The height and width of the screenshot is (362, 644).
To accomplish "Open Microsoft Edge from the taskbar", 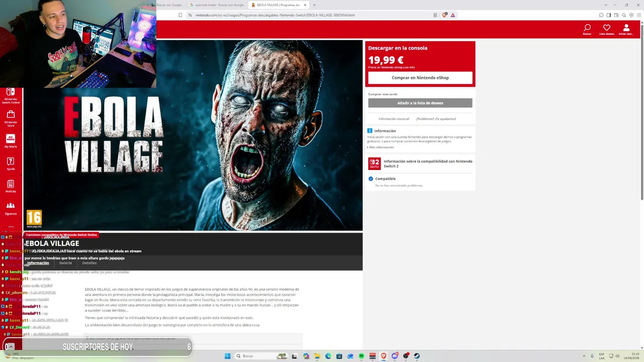I will (x=328, y=356).
